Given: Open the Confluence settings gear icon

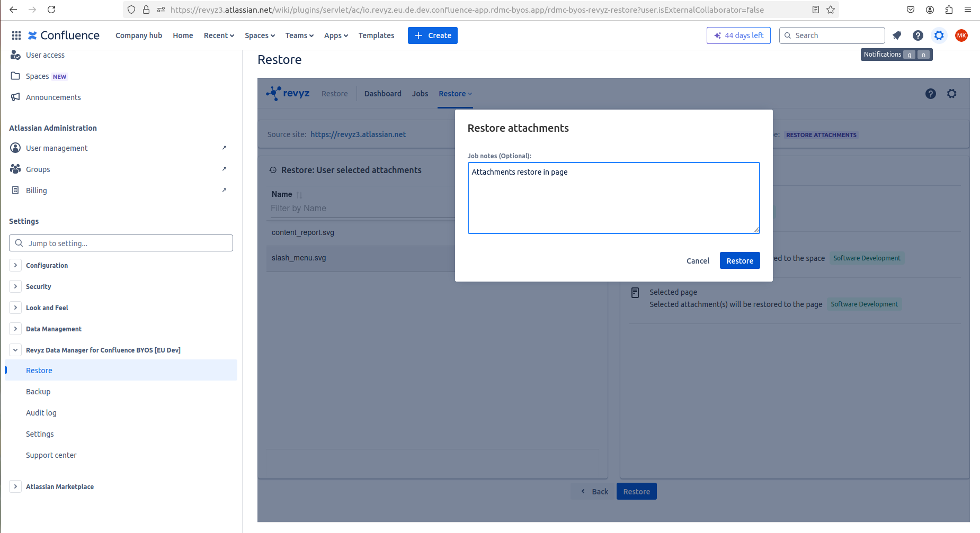Looking at the screenshot, I should pyautogui.click(x=939, y=35).
